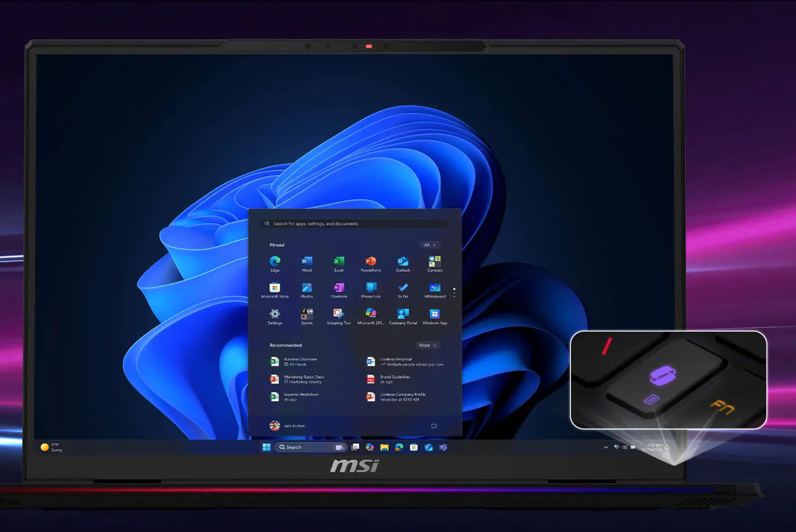Open the pinned Excel app
Screen dimensions: 796x532
(339, 263)
